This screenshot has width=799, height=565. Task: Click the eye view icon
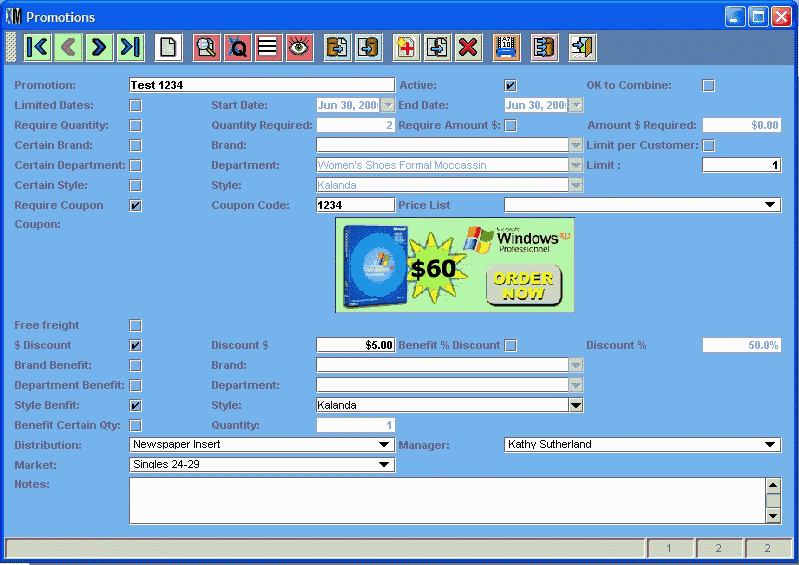click(299, 47)
